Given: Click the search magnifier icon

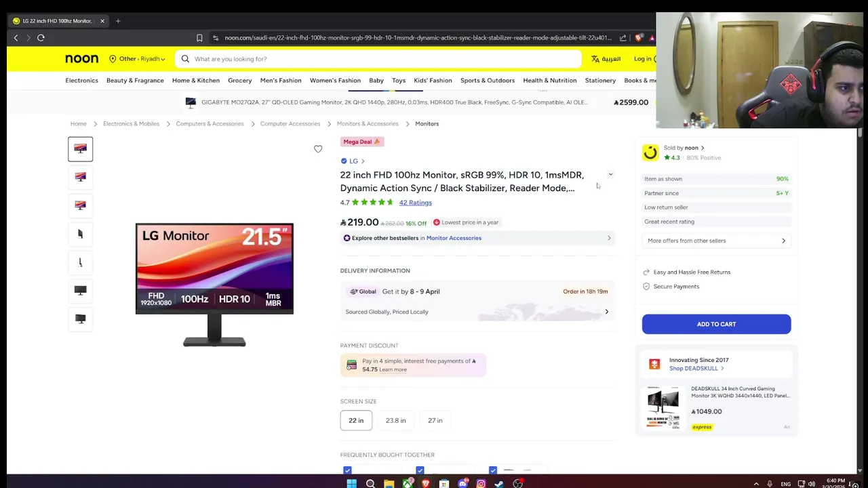Looking at the screenshot, I should (x=185, y=59).
